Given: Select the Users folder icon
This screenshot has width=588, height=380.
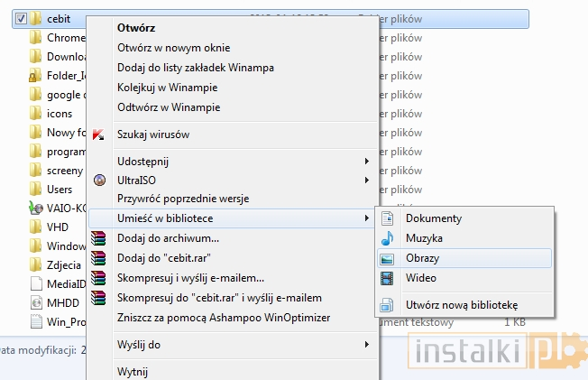Looking at the screenshot, I should point(35,190).
